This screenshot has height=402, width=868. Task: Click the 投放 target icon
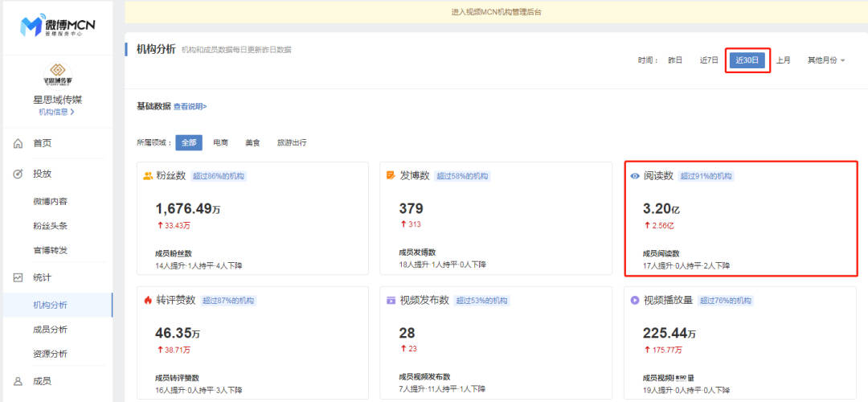18,174
